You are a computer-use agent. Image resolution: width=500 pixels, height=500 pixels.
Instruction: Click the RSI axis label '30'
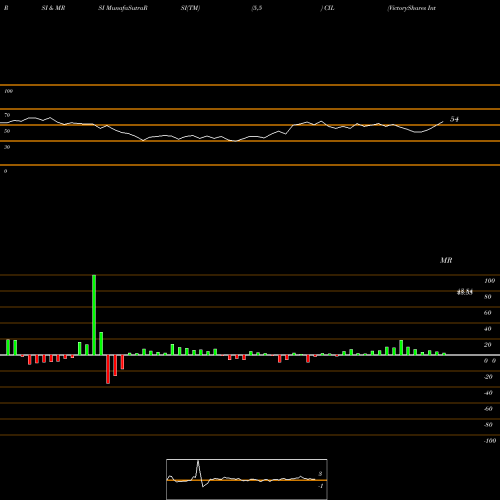tap(7, 147)
